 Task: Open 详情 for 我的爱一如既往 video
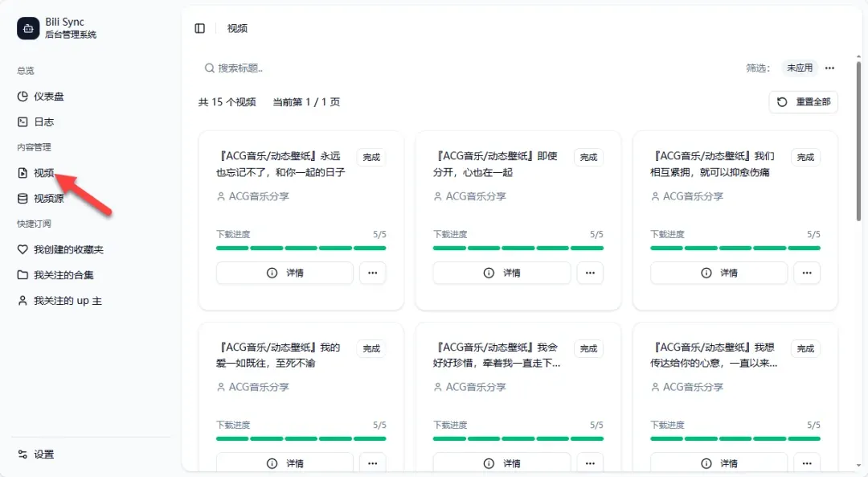pyautogui.click(x=285, y=463)
